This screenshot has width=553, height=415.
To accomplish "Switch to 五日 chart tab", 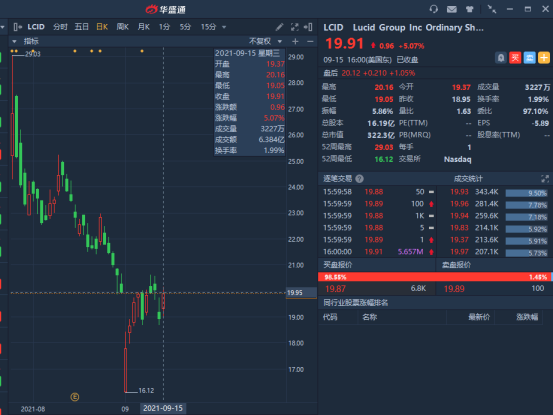I will pos(81,27).
